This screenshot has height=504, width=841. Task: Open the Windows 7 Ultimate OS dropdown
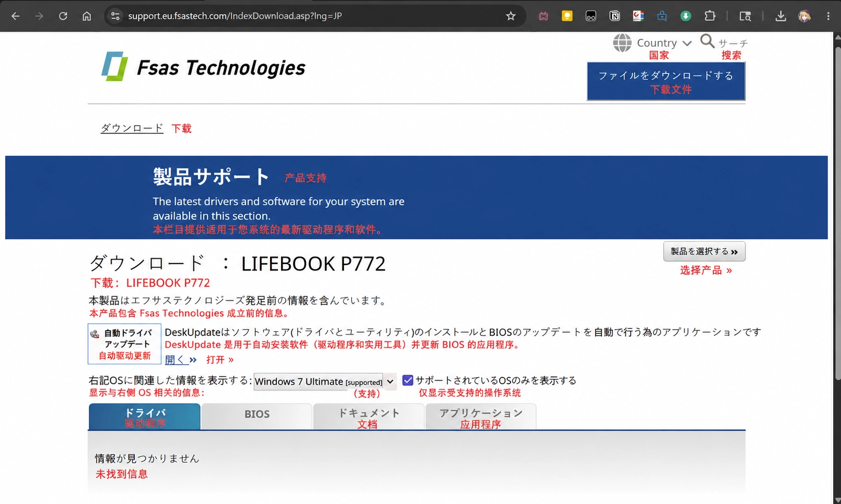(x=325, y=382)
